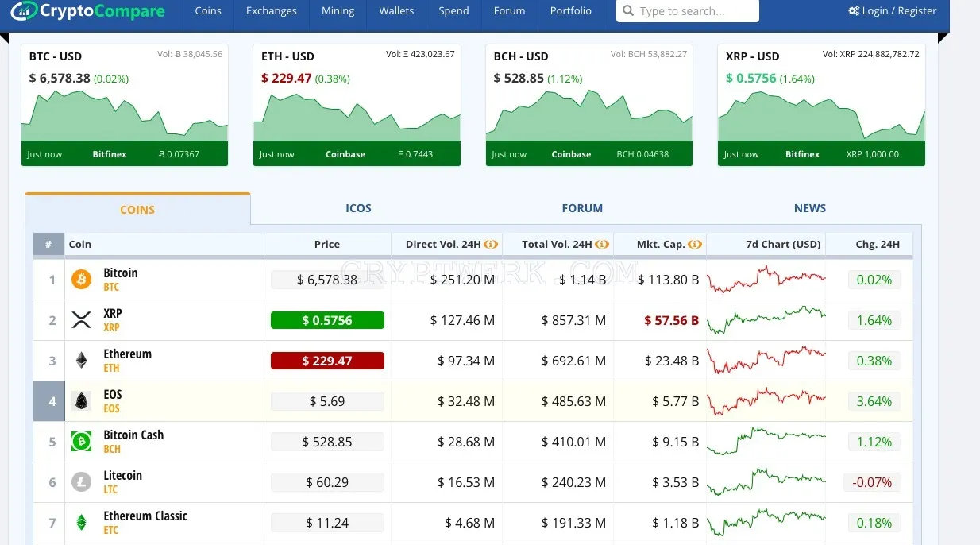Click the Litecoin name link
This screenshot has height=545, width=980.
point(122,475)
